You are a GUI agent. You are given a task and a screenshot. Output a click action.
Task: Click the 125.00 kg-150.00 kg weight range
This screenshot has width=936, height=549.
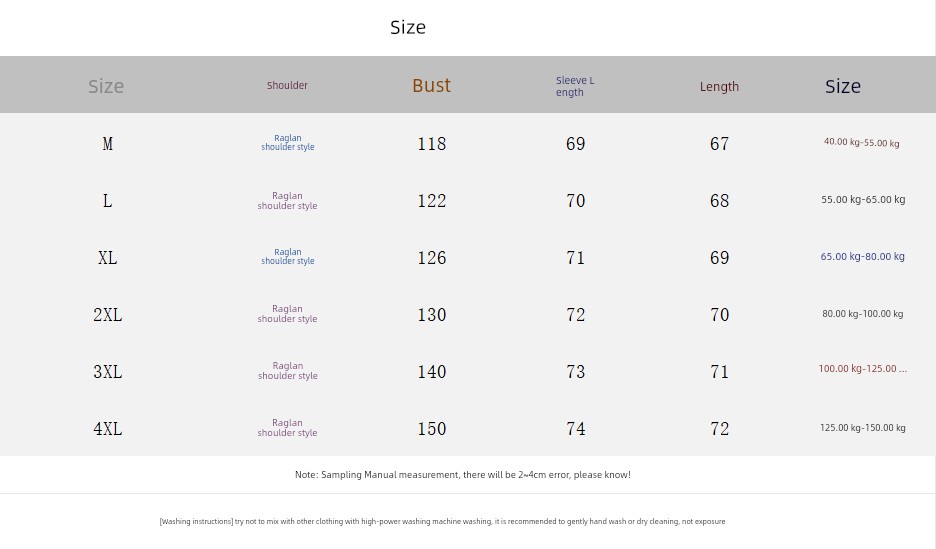point(862,428)
